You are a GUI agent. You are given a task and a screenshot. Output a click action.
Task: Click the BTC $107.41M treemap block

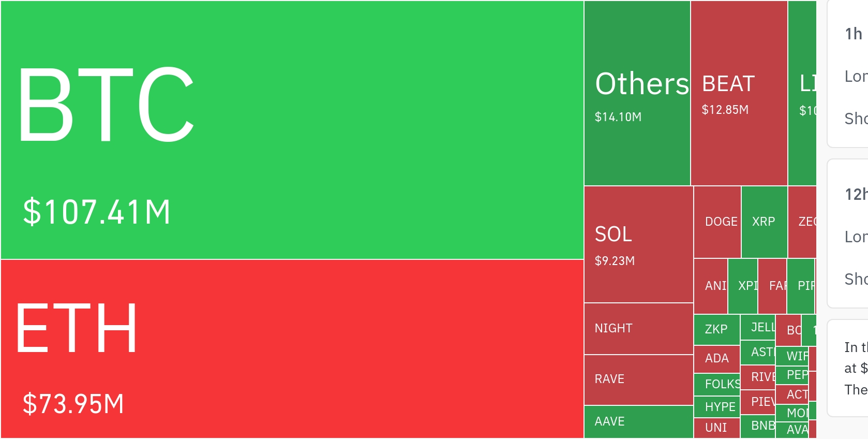point(292,130)
